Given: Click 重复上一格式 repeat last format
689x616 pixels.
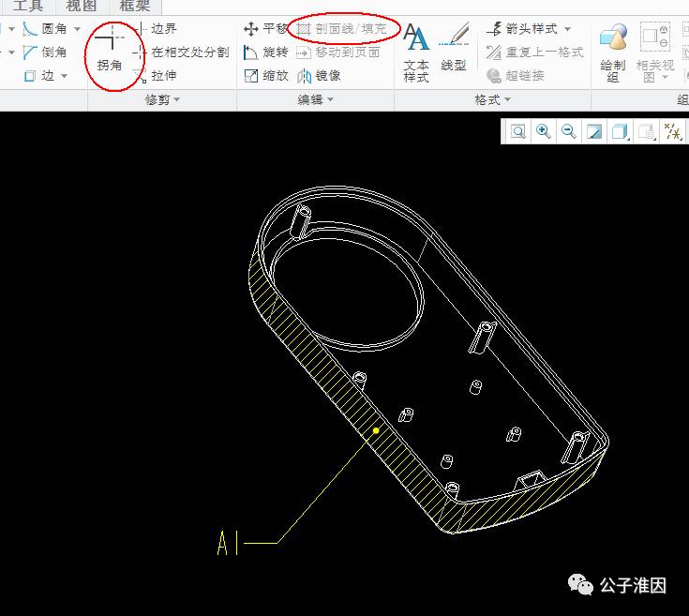Looking at the screenshot, I should click(534, 53).
